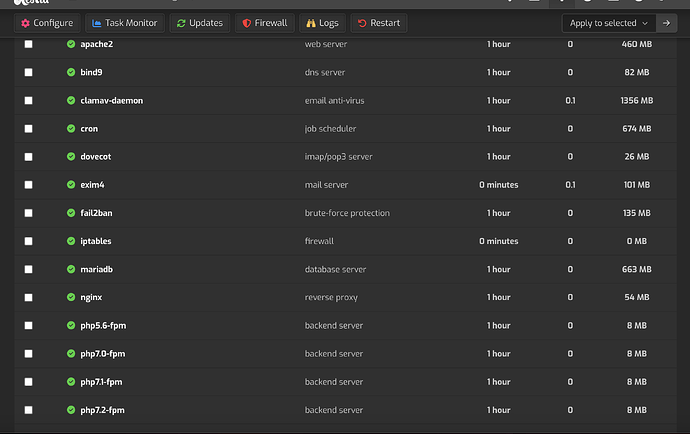The image size is (690, 434).
Task: Click the '1356 MB' memory value
Action: (x=637, y=100)
